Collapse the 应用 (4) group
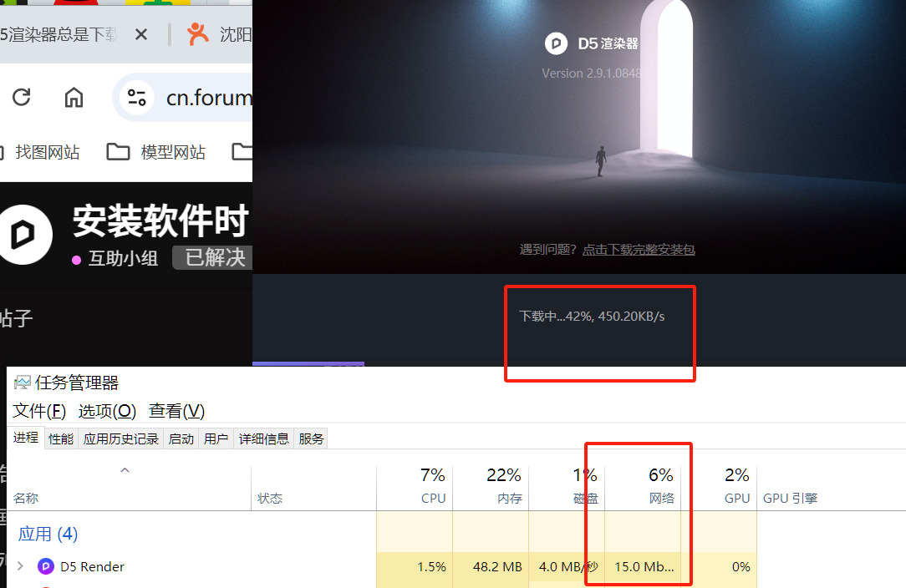This screenshot has height=588, width=906. click(x=48, y=534)
